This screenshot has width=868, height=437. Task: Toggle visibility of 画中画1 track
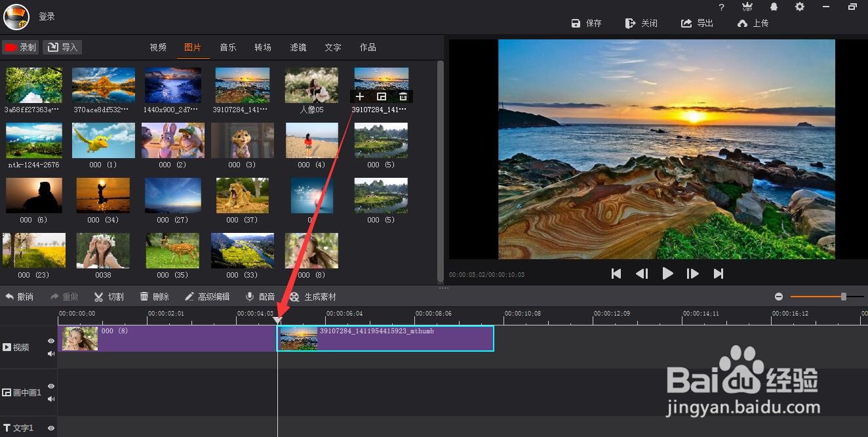point(51,386)
